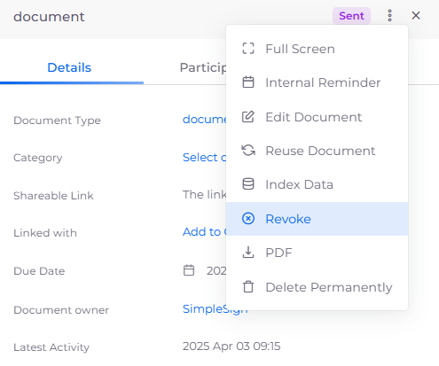
Task: Click the Index Data database icon
Action: (x=248, y=184)
